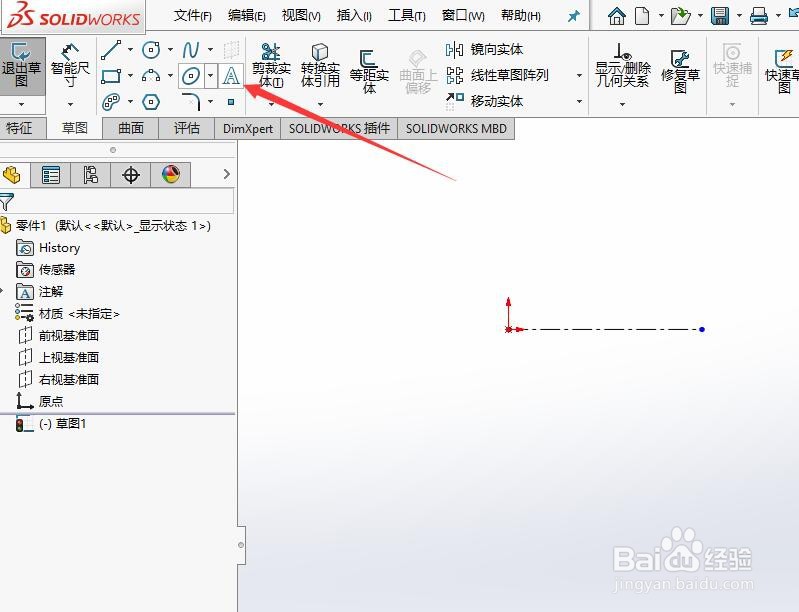799x612 pixels.
Task: Open the Sketch Fillet dropdown arrow
Action: pos(210,101)
